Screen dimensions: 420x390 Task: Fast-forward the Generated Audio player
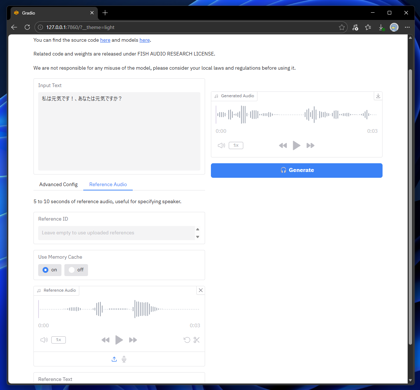310,145
